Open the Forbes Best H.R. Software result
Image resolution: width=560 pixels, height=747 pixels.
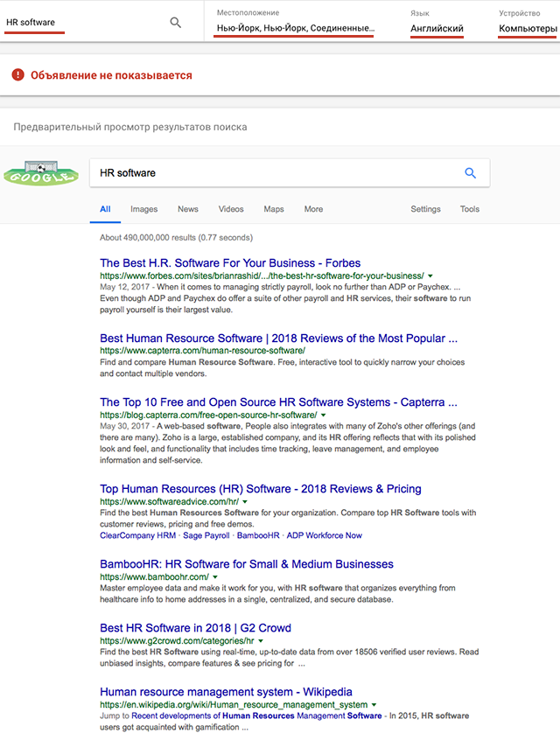click(230, 263)
